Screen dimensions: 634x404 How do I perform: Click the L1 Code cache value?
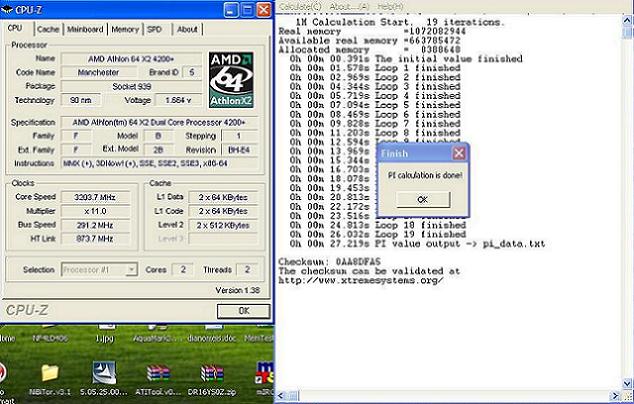tap(223, 211)
